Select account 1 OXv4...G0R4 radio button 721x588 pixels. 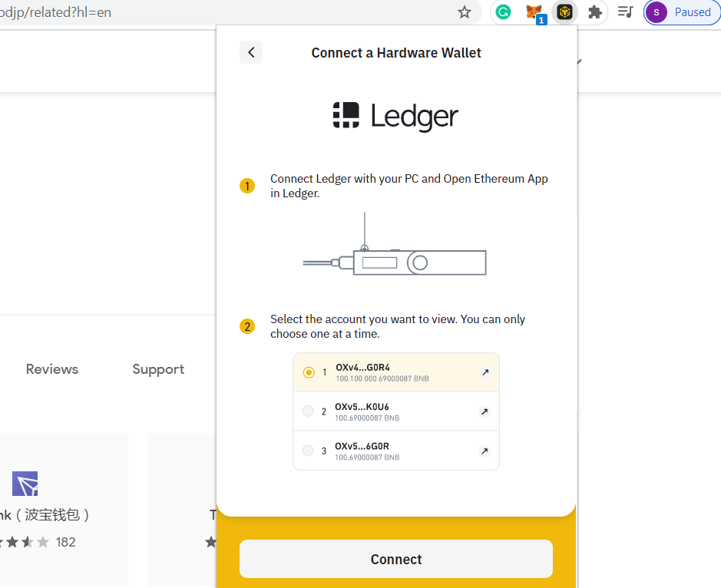309,372
